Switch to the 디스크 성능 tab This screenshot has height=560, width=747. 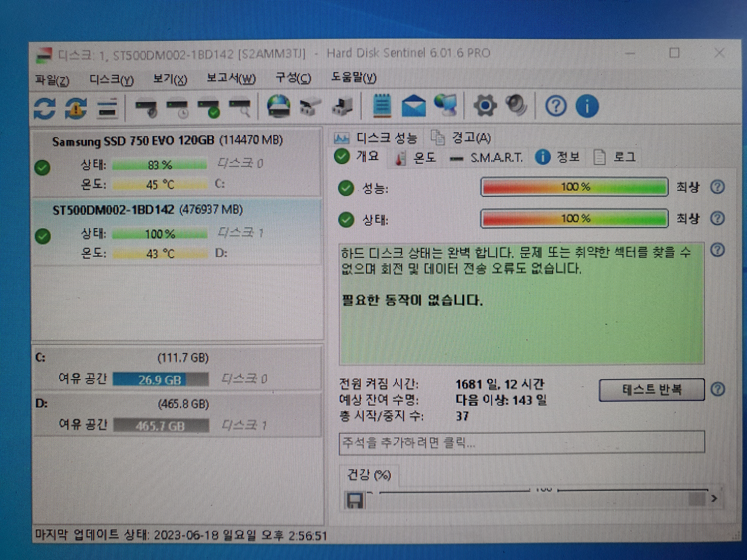tap(375, 138)
